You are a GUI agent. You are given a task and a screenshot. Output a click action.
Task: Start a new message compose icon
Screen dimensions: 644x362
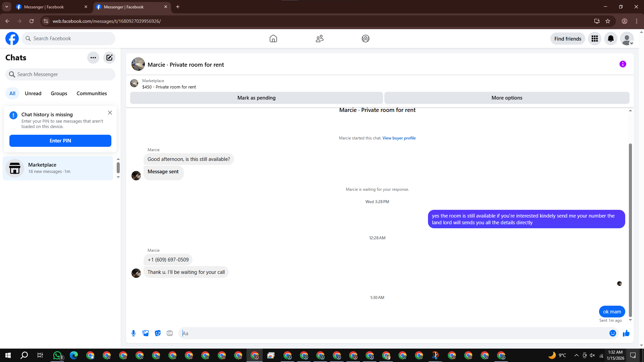109,58
